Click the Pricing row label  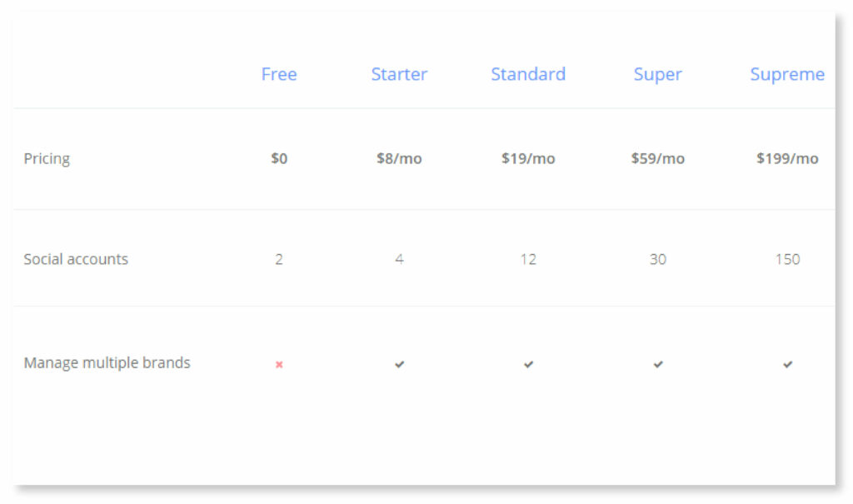tap(47, 158)
